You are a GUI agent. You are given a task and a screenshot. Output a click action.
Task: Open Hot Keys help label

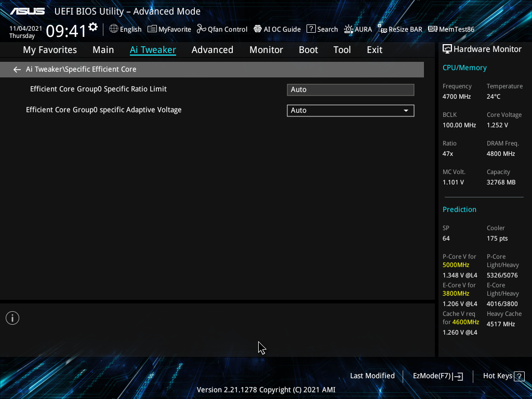click(497, 376)
